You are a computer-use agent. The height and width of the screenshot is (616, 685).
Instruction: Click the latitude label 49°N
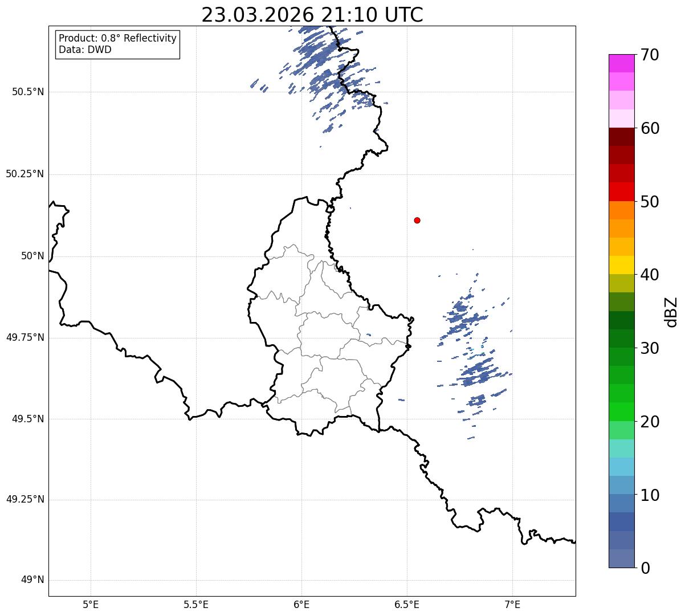tap(32, 580)
